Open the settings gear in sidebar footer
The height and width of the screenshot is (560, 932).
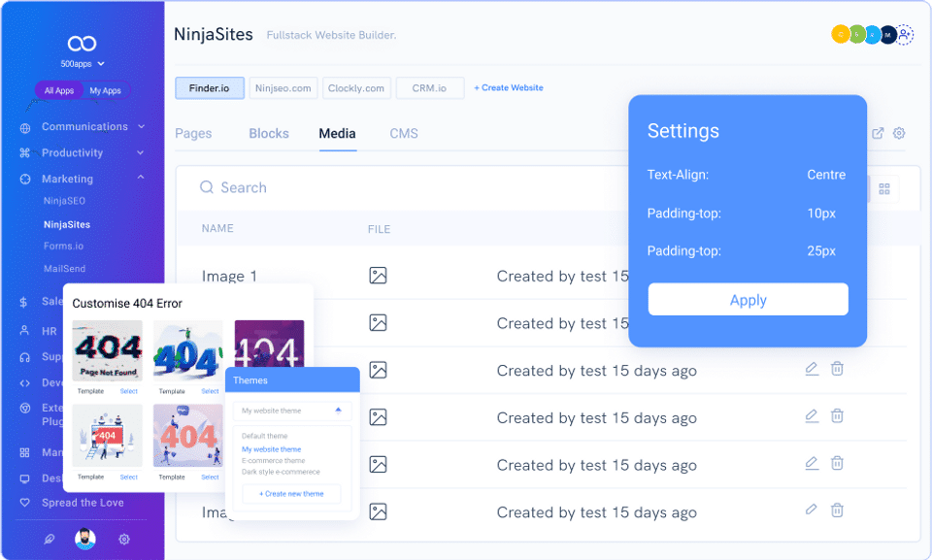(x=124, y=540)
